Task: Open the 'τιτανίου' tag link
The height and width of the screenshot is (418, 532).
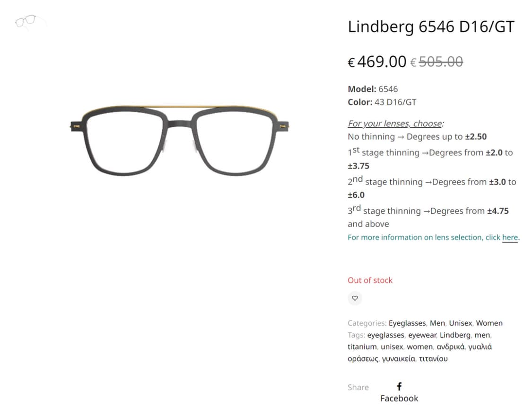Action: tap(433, 358)
